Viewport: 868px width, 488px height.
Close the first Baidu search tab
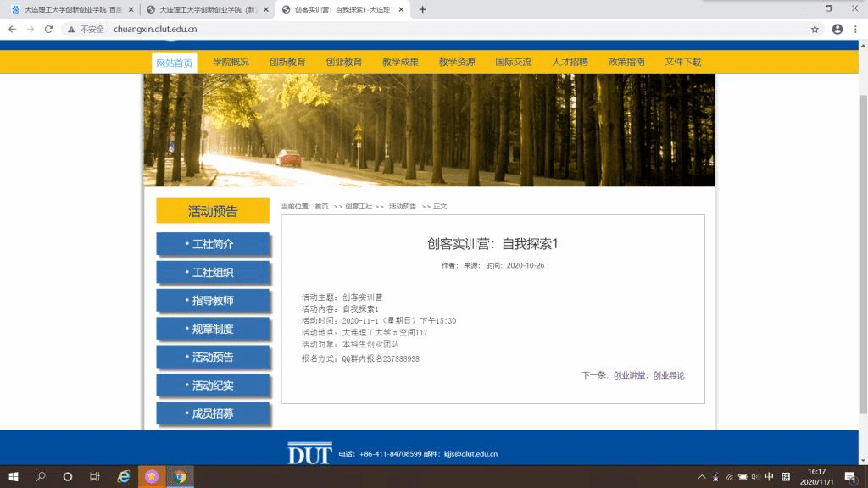click(131, 9)
